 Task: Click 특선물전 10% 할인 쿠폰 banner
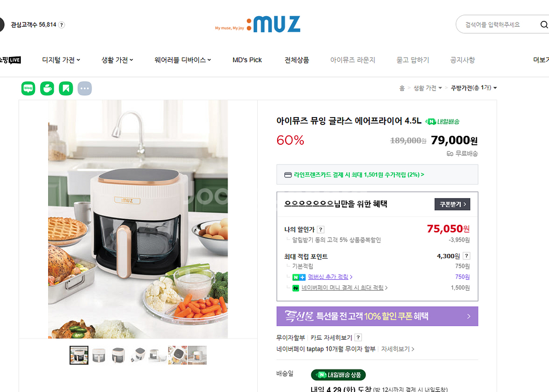(377, 316)
